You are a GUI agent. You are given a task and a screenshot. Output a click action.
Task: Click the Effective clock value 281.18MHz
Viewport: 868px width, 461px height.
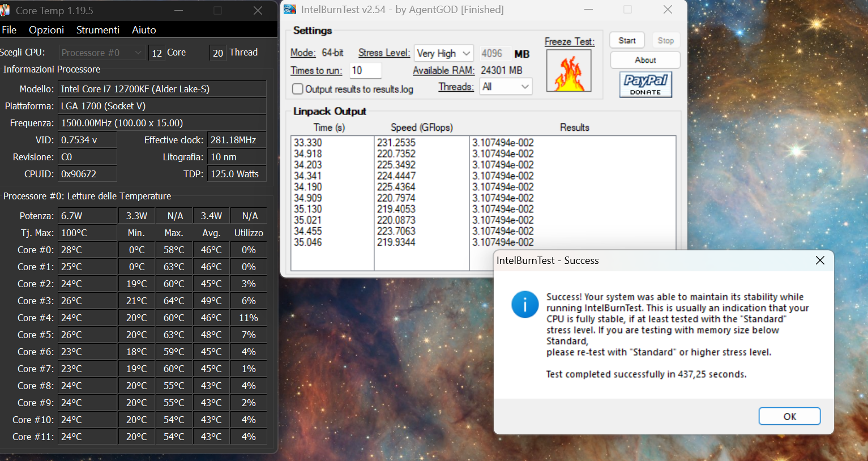coord(237,140)
